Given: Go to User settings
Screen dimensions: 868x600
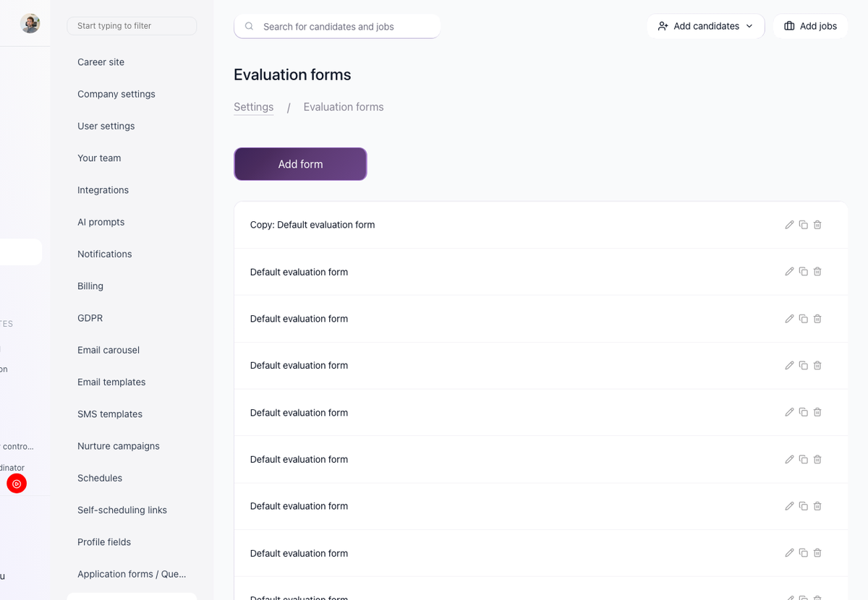Looking at the screenshot, I should coord(106,126).
